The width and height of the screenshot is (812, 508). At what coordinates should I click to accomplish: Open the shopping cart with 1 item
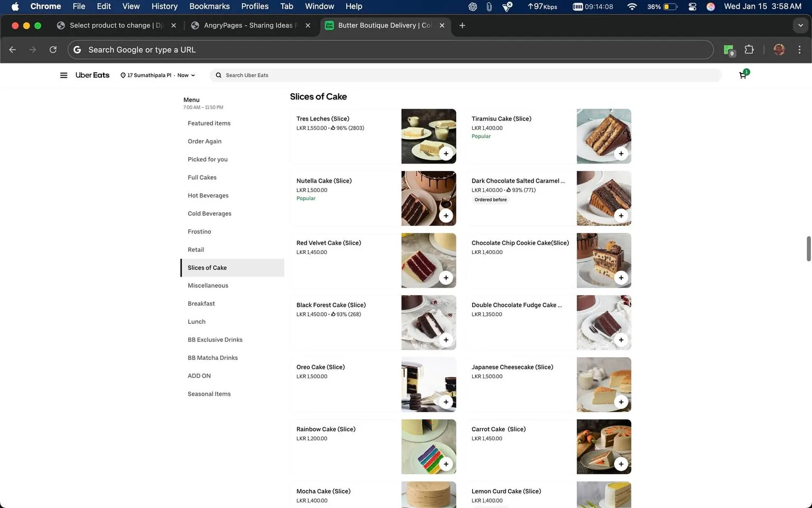click(x=742, y=75)
